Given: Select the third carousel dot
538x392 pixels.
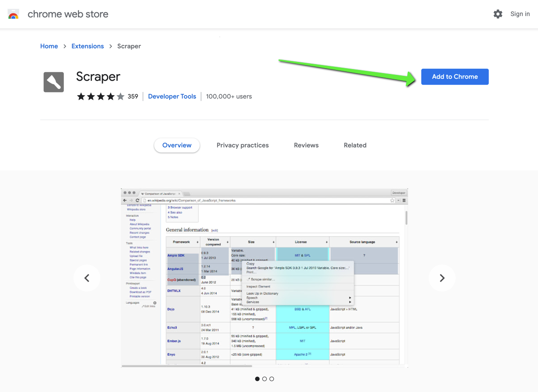Looking at the screenshot, I should [x=272, y=379].
